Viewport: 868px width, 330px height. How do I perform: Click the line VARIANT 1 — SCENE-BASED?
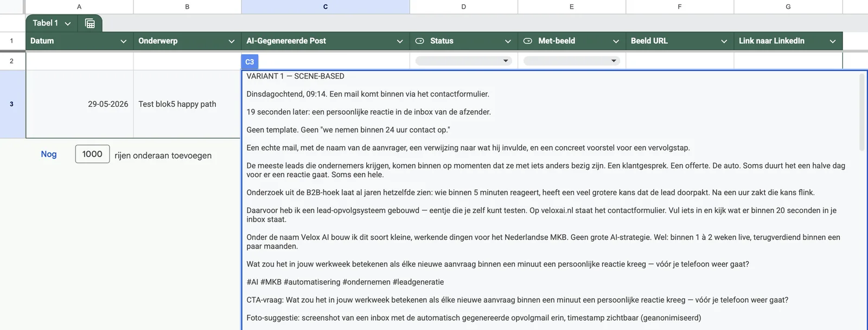[295, 76]
